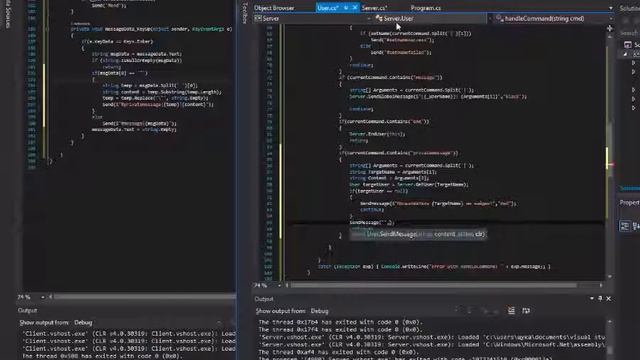Click the Solution Explorer solution node icon
This screenshot has width=640, height=360.
point(628,44)
